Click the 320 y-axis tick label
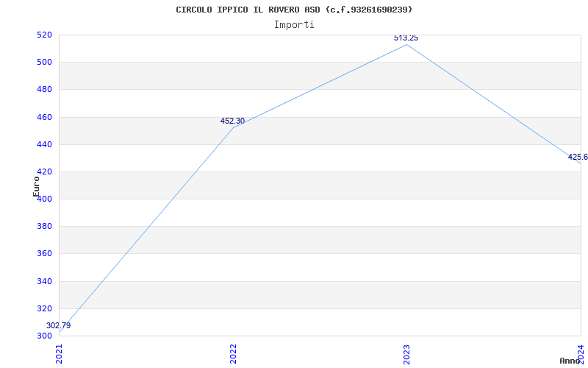The image size is (588, 368). click(x=43, y=308)
